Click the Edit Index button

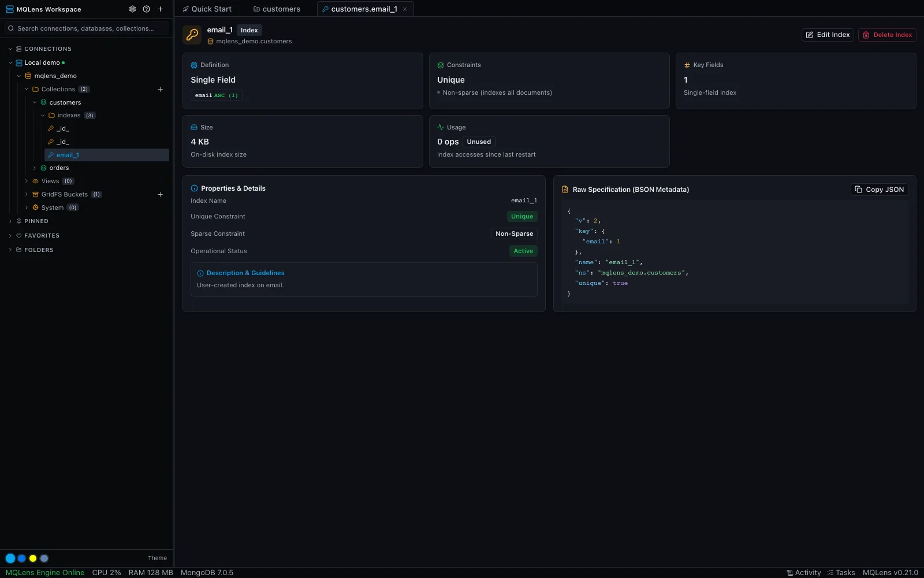click(828, 35)
